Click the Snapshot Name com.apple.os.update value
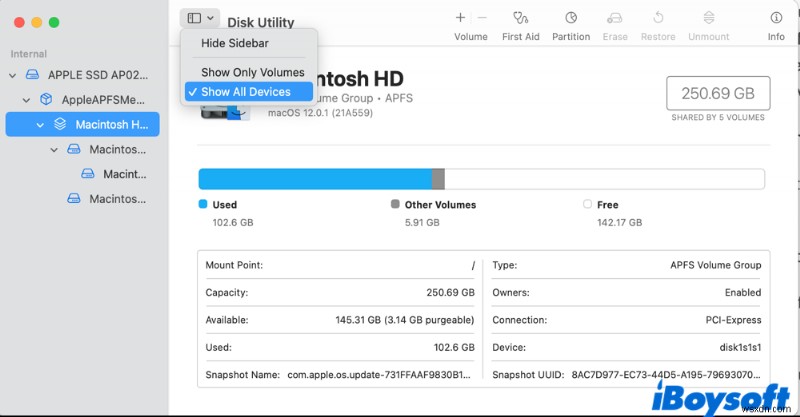 pyautogui.click(x=379, y=375)
